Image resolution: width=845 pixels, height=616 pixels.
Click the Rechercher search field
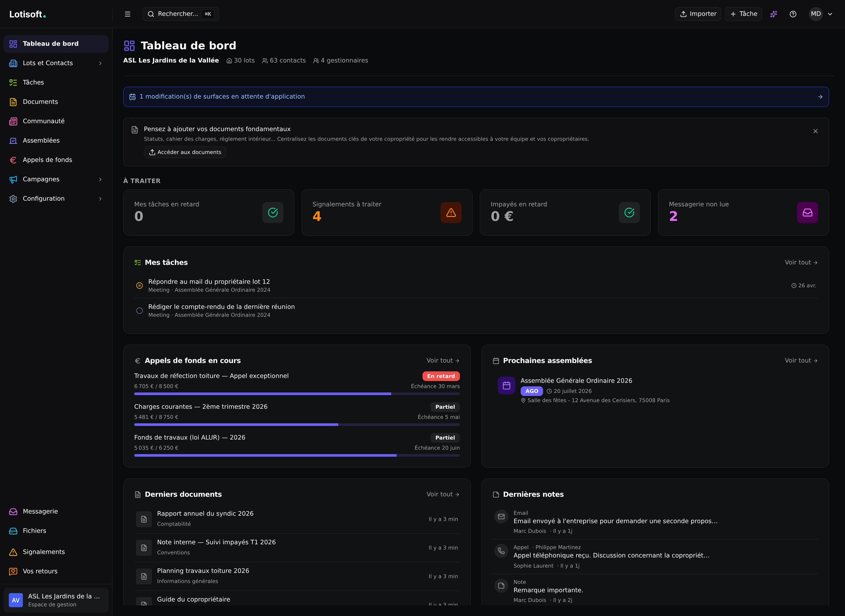(180, 14)
